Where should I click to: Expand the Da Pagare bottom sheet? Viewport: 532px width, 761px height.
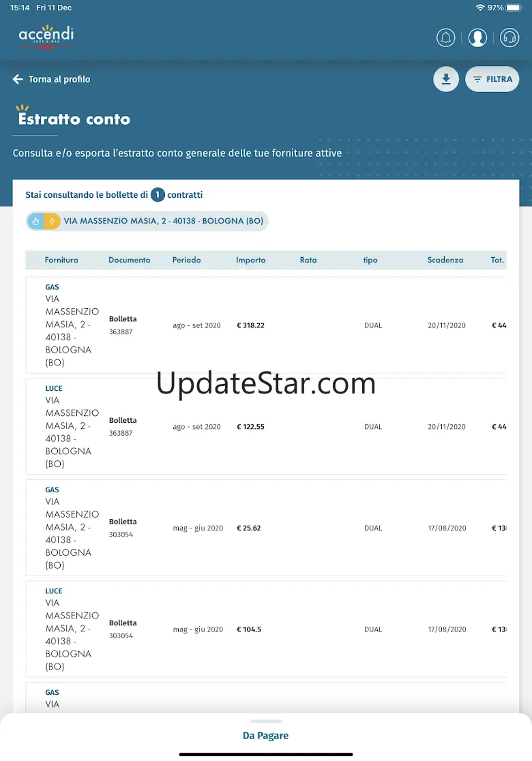pos(265,735)
